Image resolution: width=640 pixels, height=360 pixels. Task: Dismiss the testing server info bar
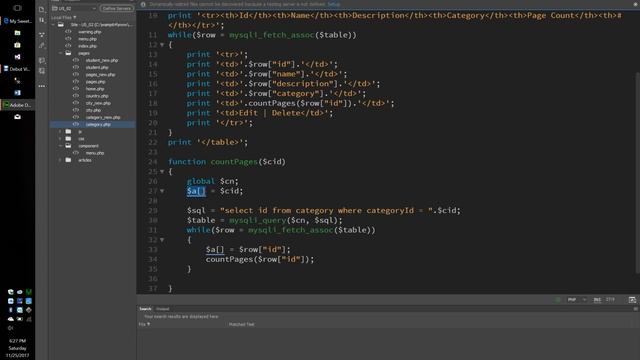(x=636, y=4)
